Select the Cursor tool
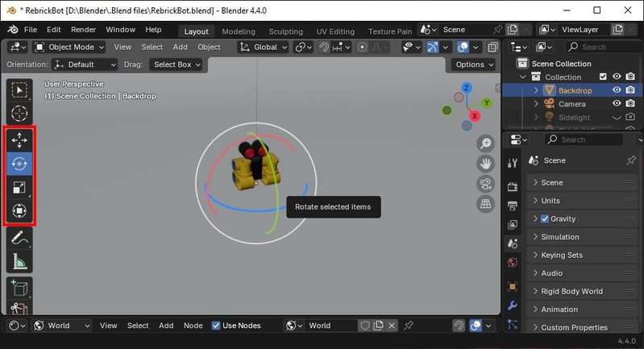Image resolution: width=644 pixels, height=349 pixels. pyautogui.click(x=19, y=113)
